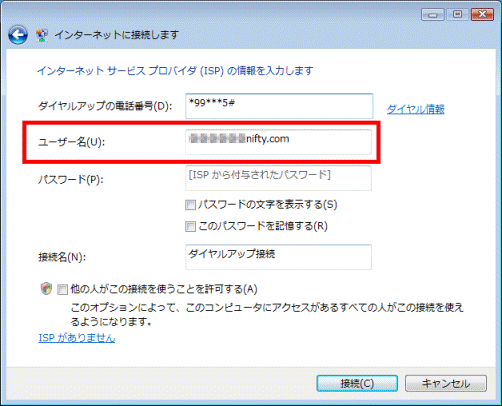The image size is (502, 406).
Task: Click the security shield icon beside the permission option
Action: coord(46,289)
